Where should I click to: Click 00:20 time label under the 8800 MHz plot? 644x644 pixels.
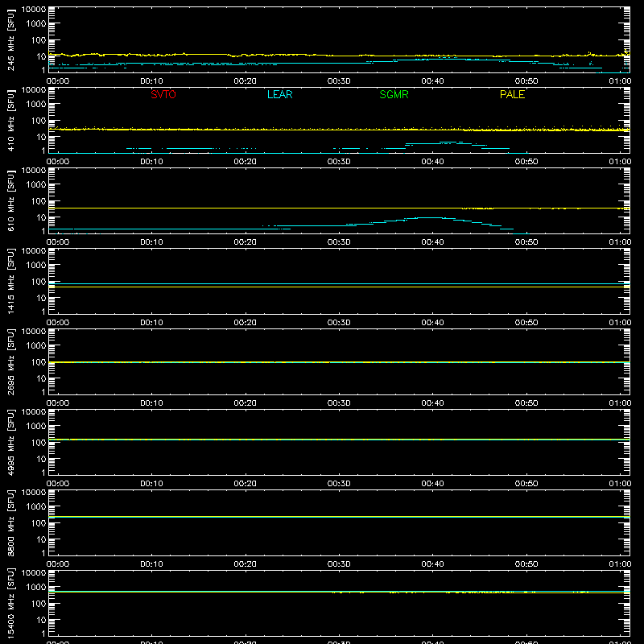pyautogui.click(x=246, y=564)
